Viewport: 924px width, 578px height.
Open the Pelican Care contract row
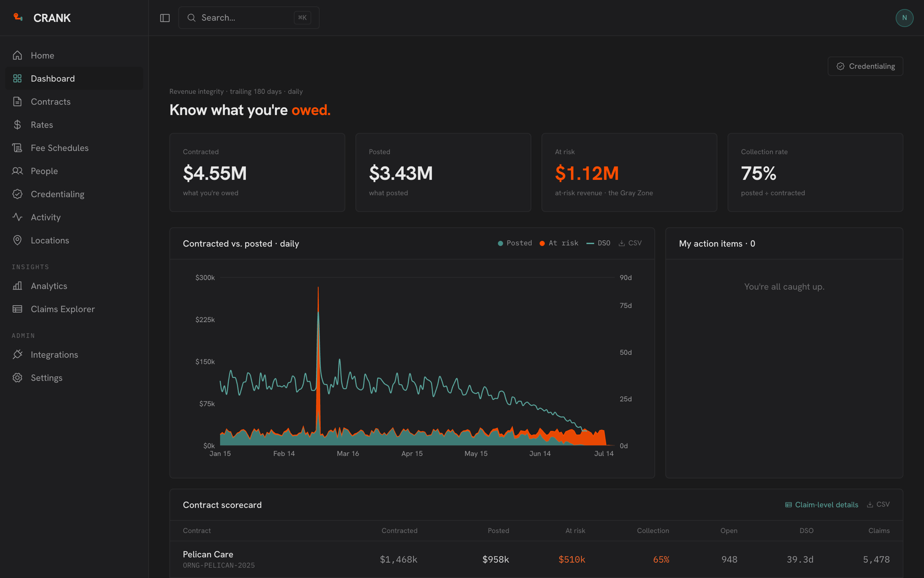tap(536, 560)
